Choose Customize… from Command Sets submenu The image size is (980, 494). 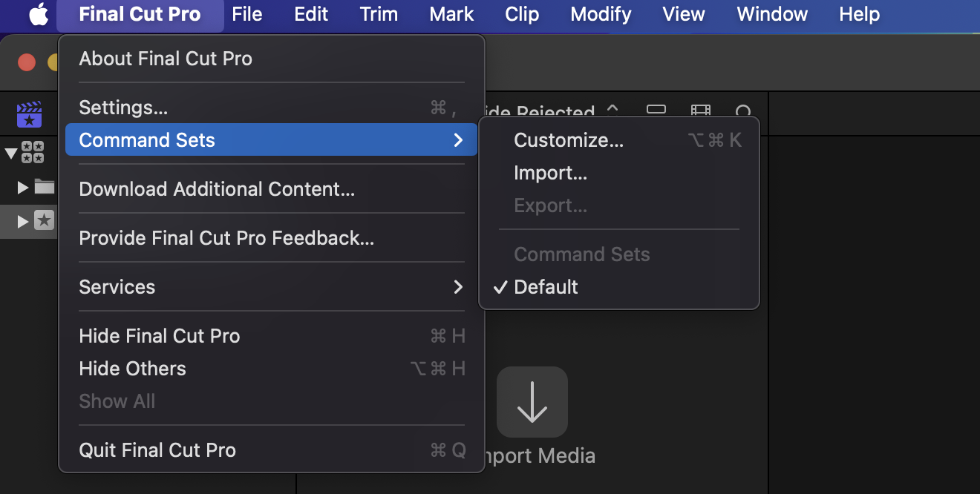tap(568, 140)
